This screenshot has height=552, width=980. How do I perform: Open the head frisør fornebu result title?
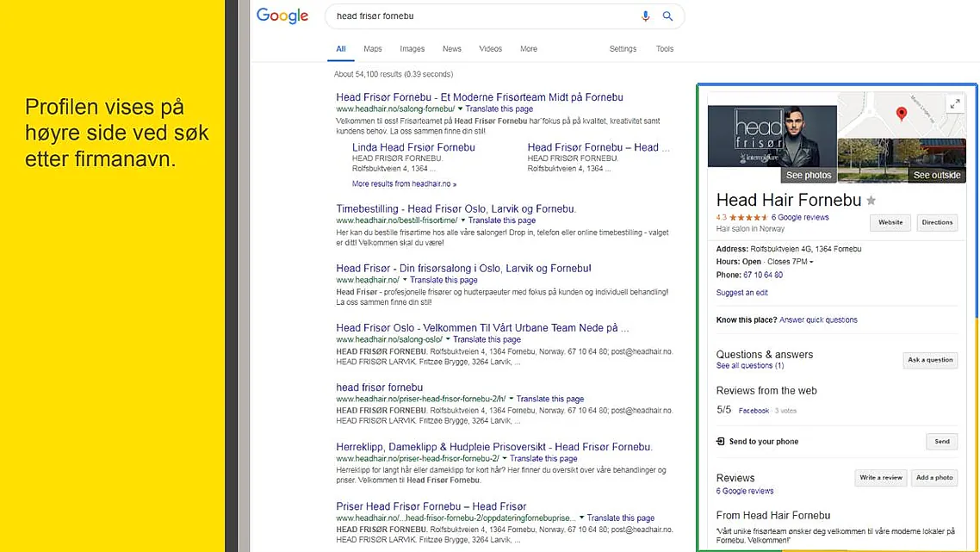point(380,388)
